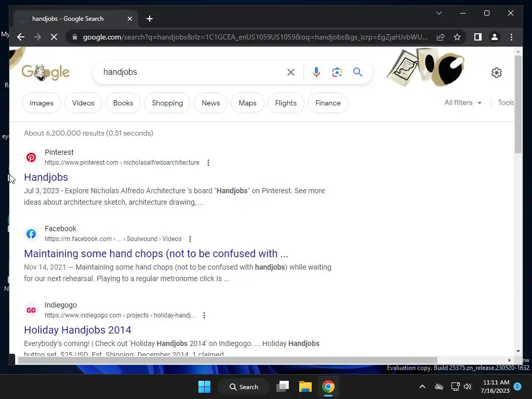The width and height of the screenshot is (532, 399).
Task: Select the Images filter
Action: (42, 103)
